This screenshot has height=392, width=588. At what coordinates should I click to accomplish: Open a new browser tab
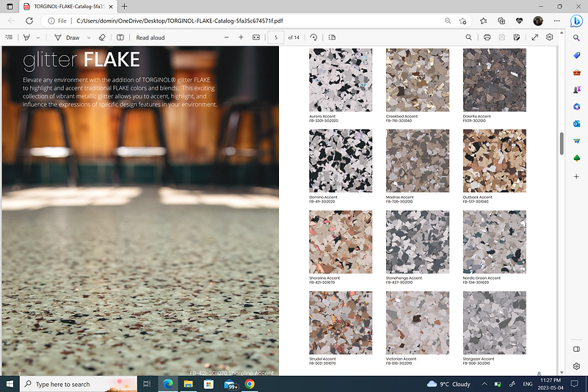(125, 7)
